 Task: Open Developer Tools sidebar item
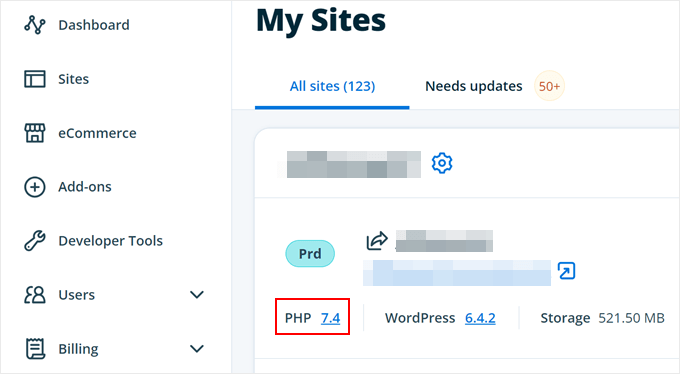[x=111, y=241]
